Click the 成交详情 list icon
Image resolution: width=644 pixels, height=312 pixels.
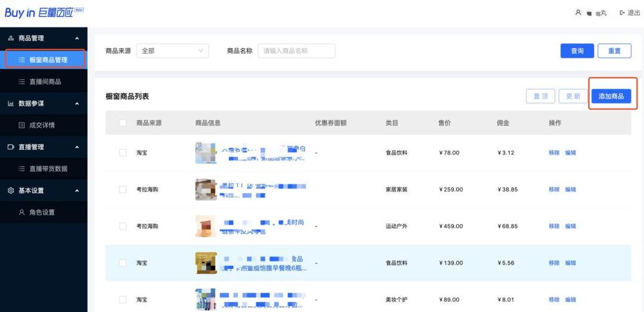coord(22,125)
